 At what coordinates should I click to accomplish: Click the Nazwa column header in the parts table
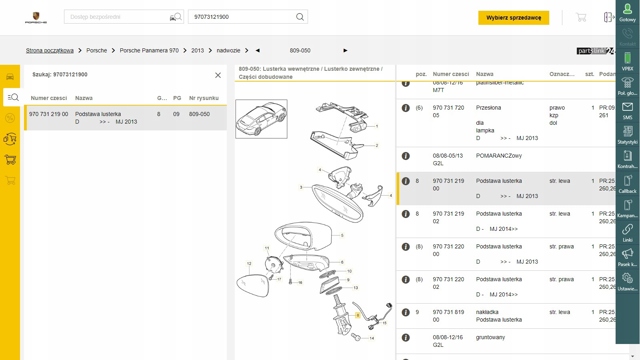pyautogui.click(x=484, y=74)
